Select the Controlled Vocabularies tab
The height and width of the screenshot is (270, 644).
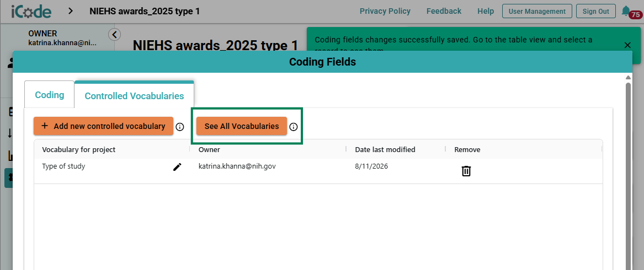click(134, 96)
